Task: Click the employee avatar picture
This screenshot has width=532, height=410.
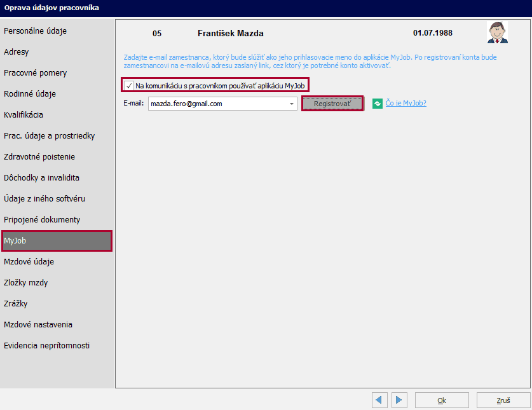Action: click(x=497, y=32)
